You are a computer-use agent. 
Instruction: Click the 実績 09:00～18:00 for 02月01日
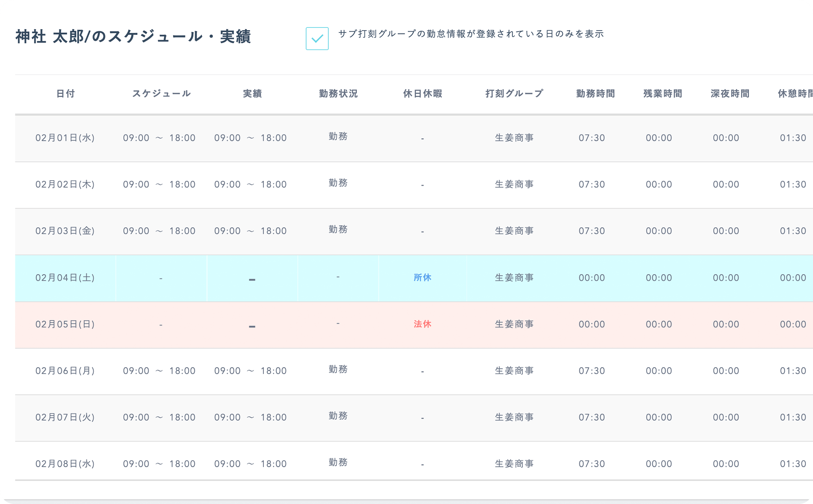coord(250,138)
